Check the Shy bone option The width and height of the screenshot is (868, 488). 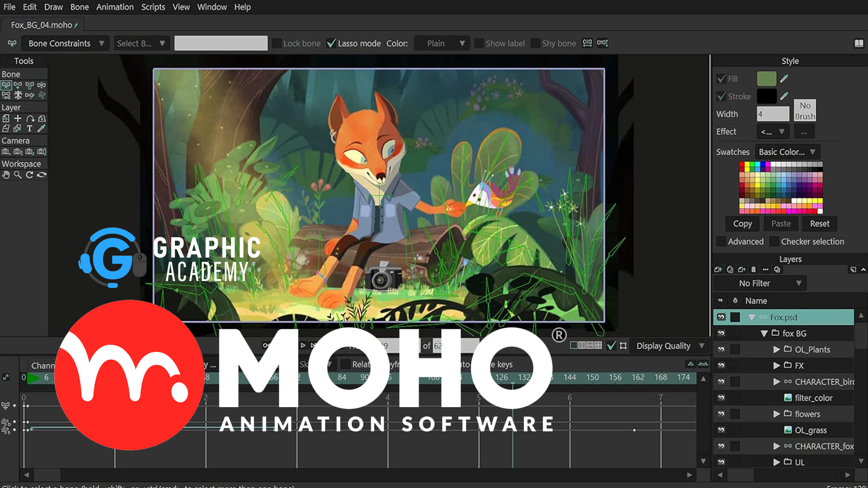coord(535,43)
